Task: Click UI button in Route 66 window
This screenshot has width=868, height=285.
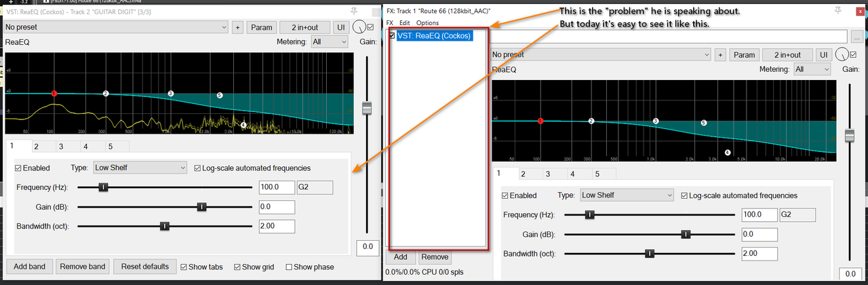Action: tap(823, 55)
